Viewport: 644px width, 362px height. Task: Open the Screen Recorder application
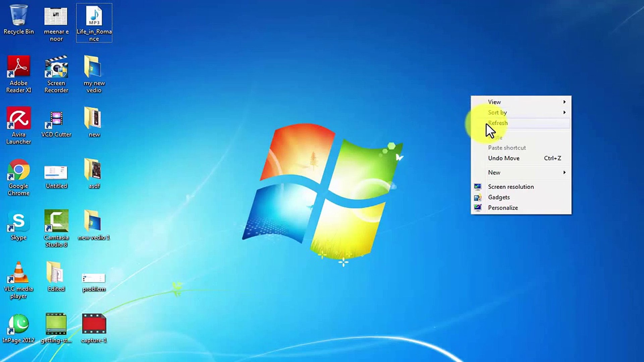56,67
